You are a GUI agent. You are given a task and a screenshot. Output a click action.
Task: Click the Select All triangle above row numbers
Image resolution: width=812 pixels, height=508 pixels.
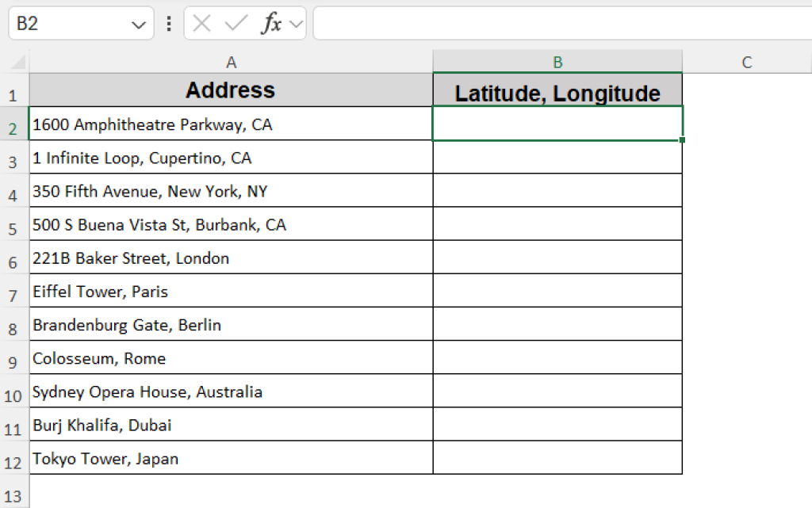(x=16, y=61)
